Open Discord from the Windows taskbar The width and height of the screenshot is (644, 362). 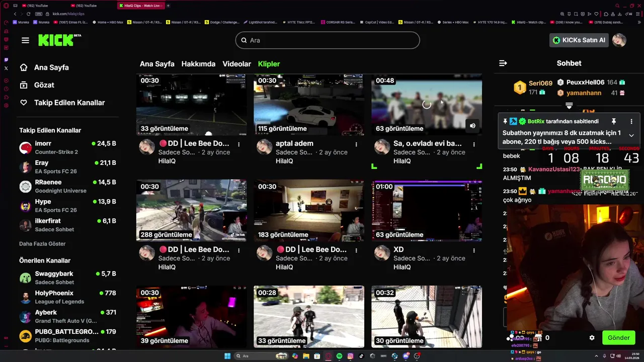406,356
